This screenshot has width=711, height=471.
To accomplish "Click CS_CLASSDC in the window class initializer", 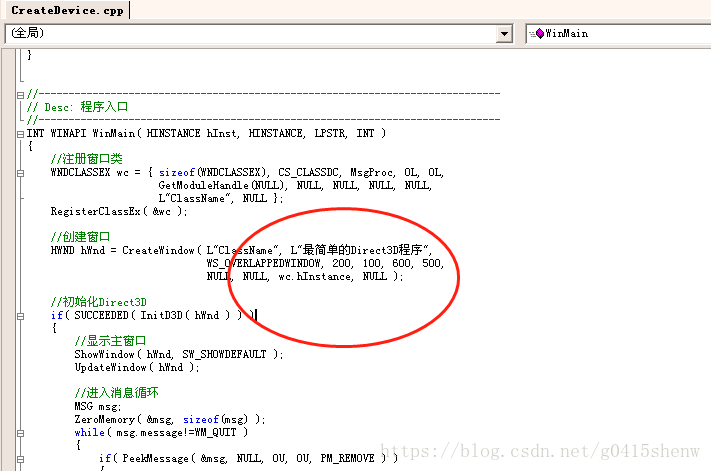I will (x=308, y=173).
